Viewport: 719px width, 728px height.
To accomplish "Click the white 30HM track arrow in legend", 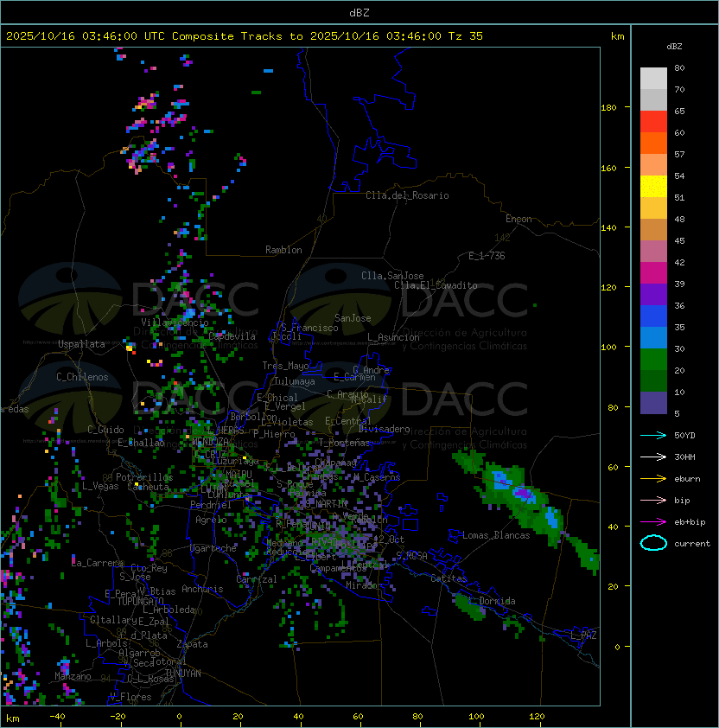I will pyautogui.click(x=653, y=457).
